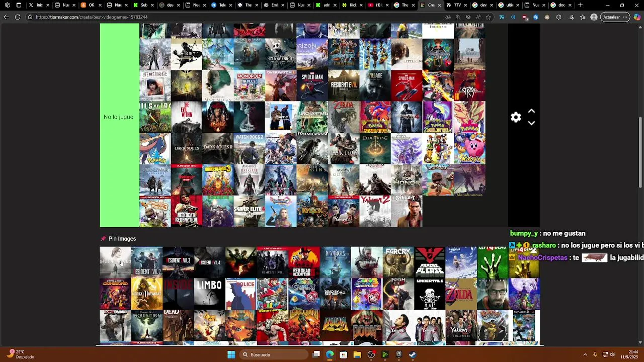Image resolution: width=644 pixels, height=362 pixels.
Task: Move the tier row up with arrow
Action: [531, 111]
